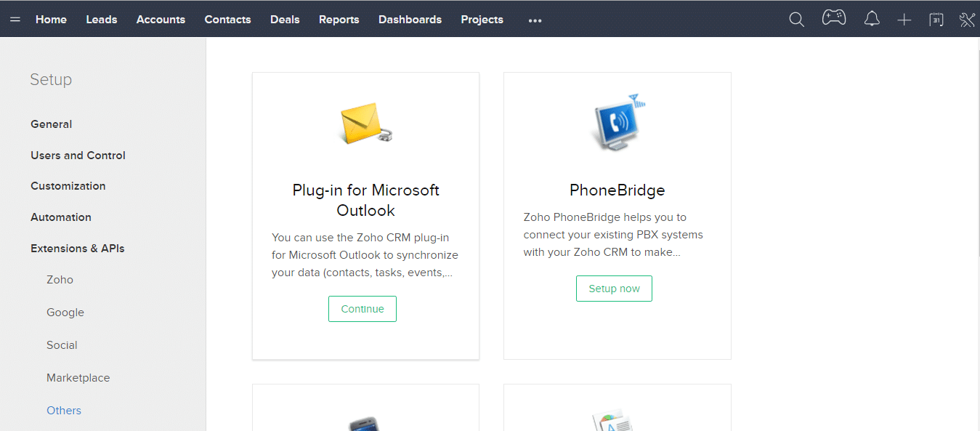980x431 pixels.
Task: Expand the more modules ellipsis
Action: 535,20
